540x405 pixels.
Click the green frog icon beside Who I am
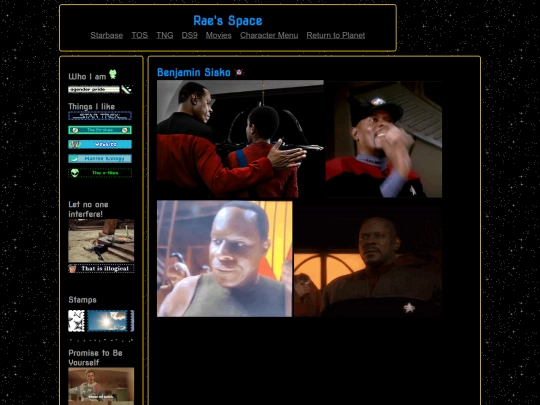pyautogui.click(x=113, y=74)
